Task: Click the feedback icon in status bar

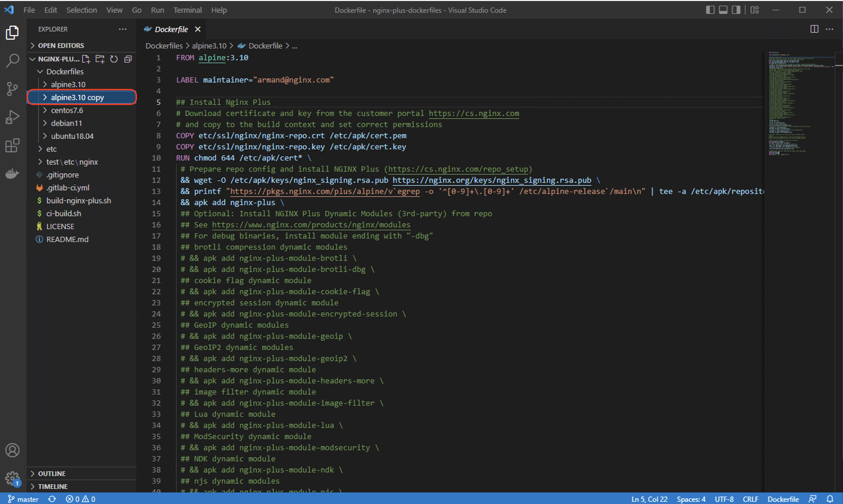Action: click(x=813, y=499)
